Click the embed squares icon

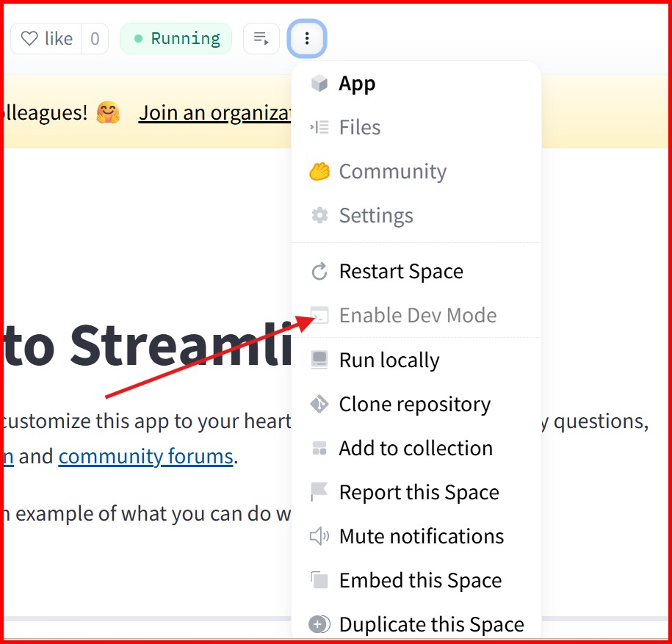(319, 581)
